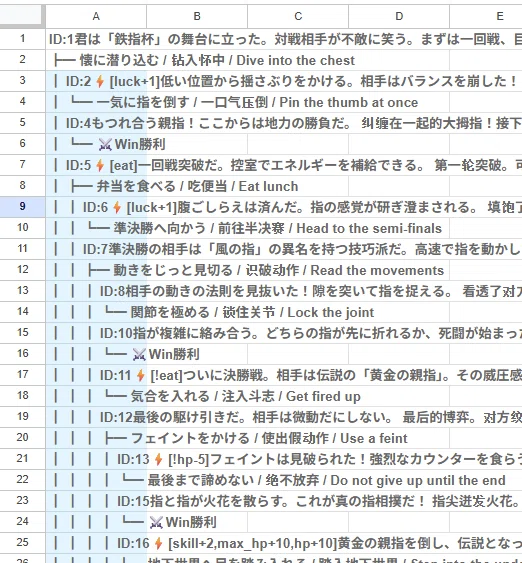The height and width of the screenshot is (563, 522).
Task: Select row 25 header
Action: tap(23, 543)
